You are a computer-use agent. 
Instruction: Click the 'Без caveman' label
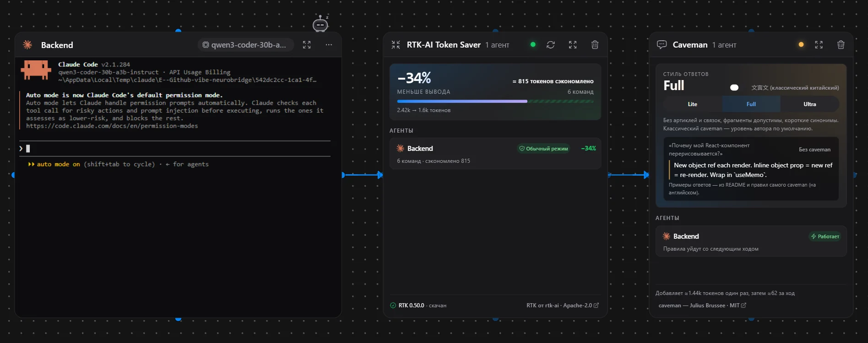814,150
